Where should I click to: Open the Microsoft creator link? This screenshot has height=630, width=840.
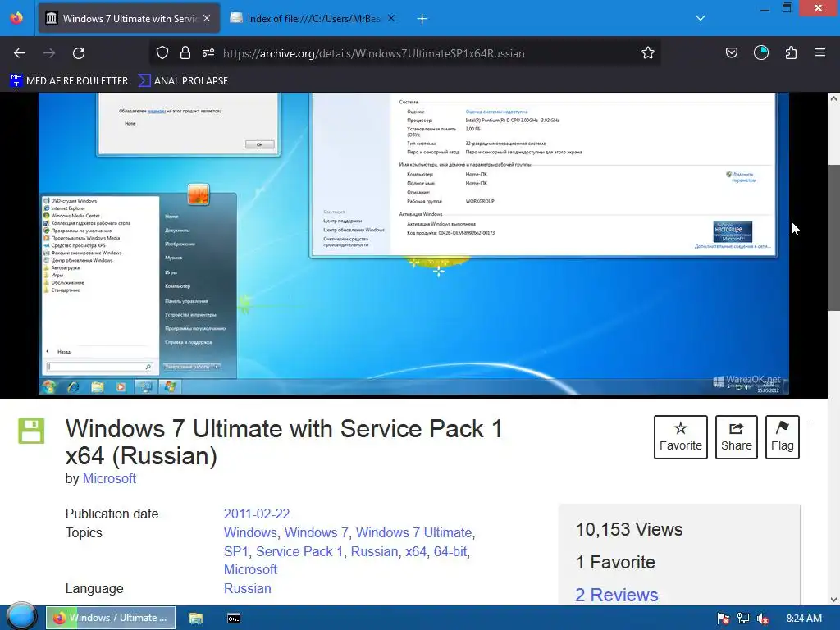[x=109, y=478]
